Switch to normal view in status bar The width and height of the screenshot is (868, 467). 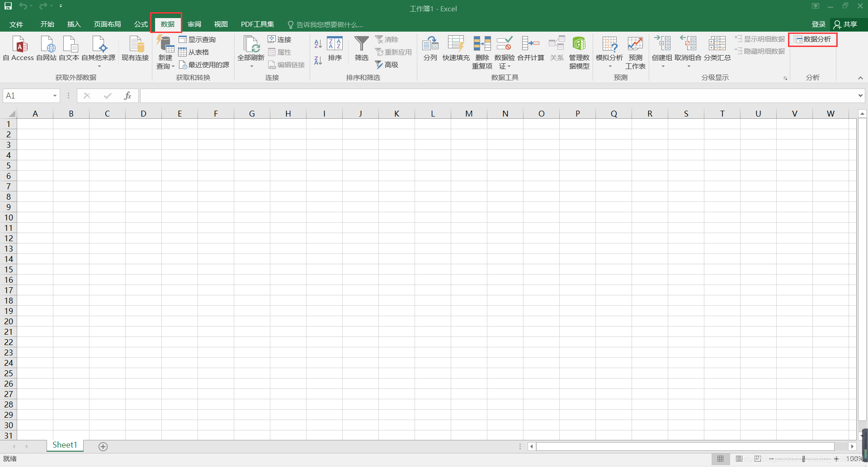pos(721,459)
